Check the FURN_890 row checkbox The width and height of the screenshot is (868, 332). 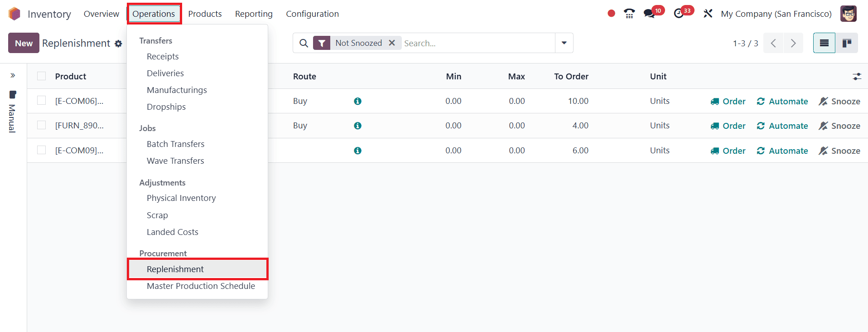(42, 125)
